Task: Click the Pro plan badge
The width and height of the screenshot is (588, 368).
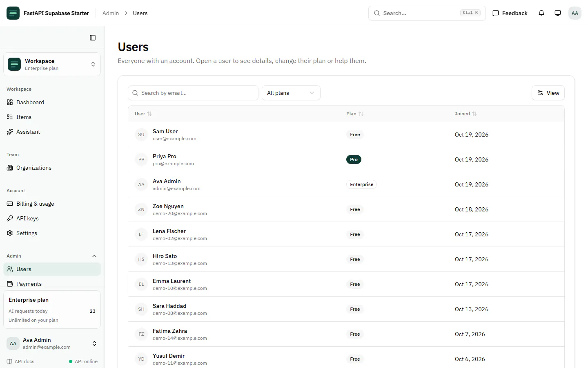Action: pos(354,159)
